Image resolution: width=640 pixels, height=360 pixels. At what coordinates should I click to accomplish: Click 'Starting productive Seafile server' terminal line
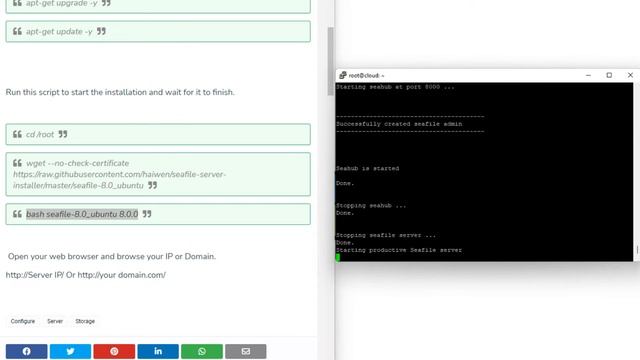click(x=399, y=250)
